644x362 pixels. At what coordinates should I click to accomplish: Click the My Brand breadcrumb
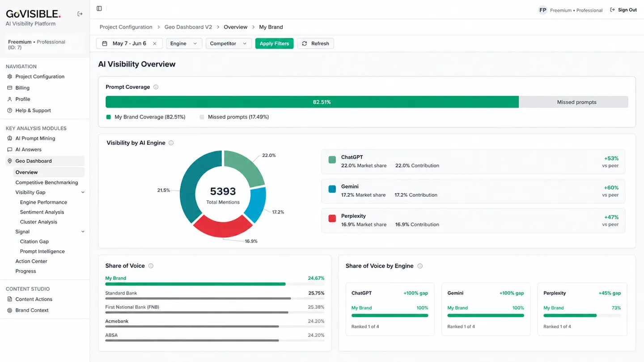point(271,27)
